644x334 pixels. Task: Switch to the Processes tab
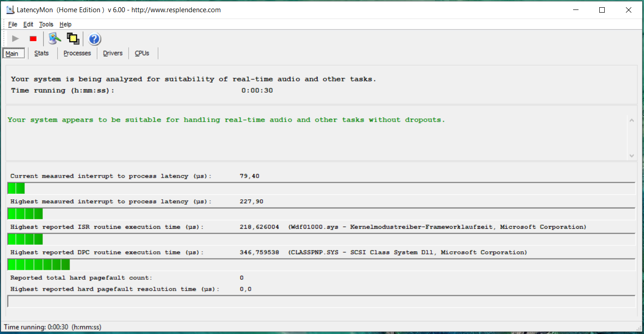pos(77,53)
